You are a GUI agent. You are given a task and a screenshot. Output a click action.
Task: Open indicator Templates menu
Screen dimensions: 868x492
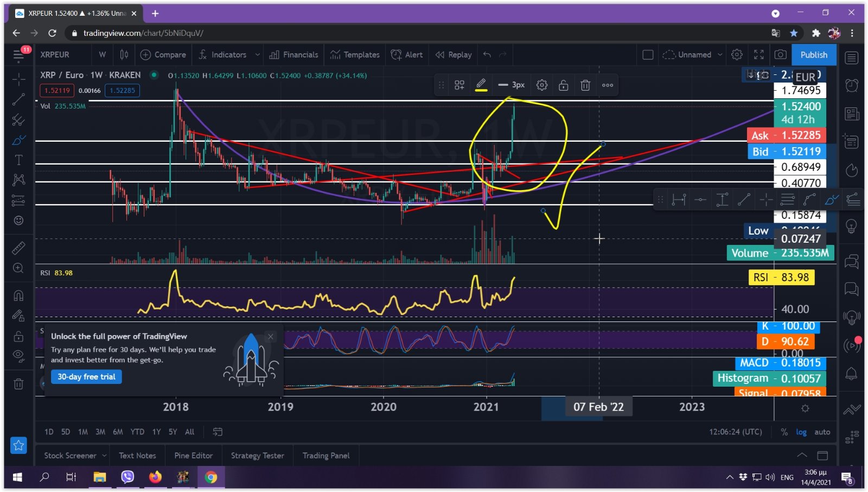355,55
